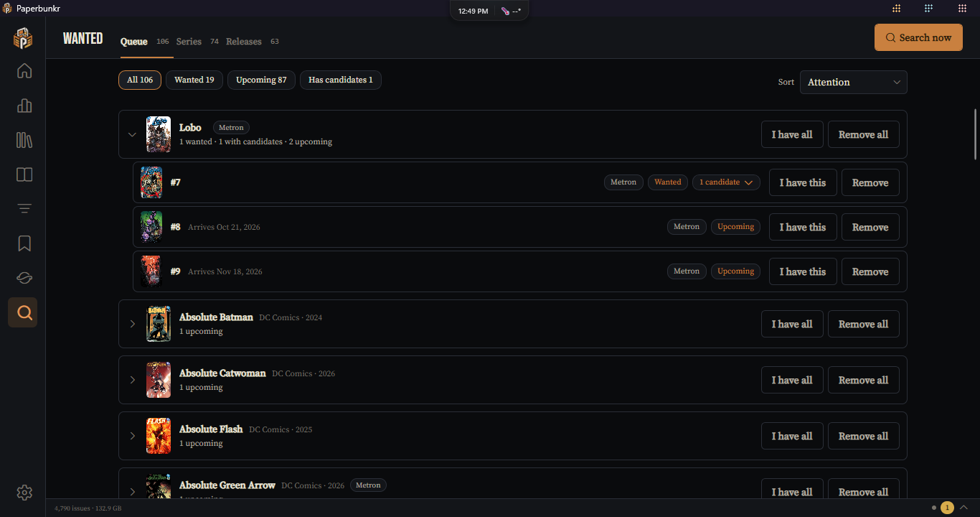Expand the Absolute Catwoman series

[132, 380]
